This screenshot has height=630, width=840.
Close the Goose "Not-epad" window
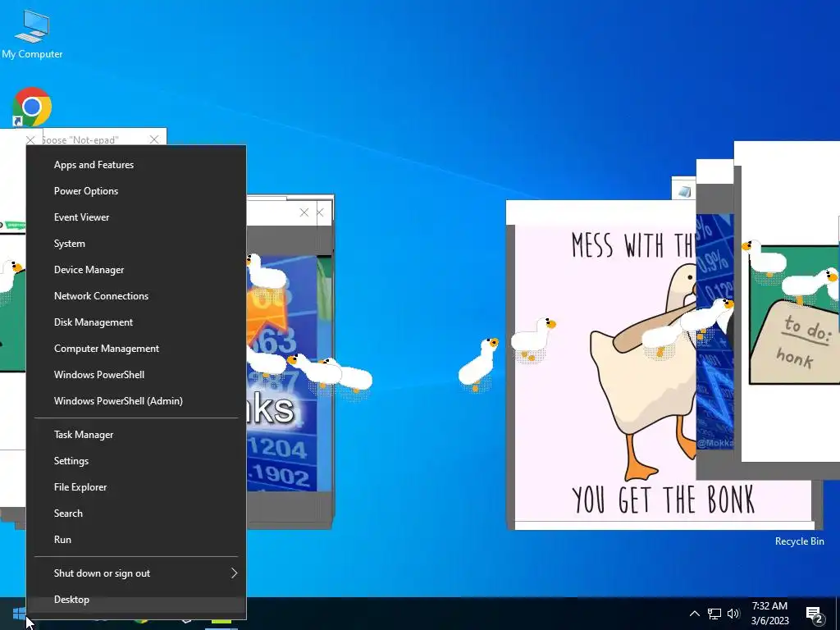pyautogui.click(x=154, y=139)
